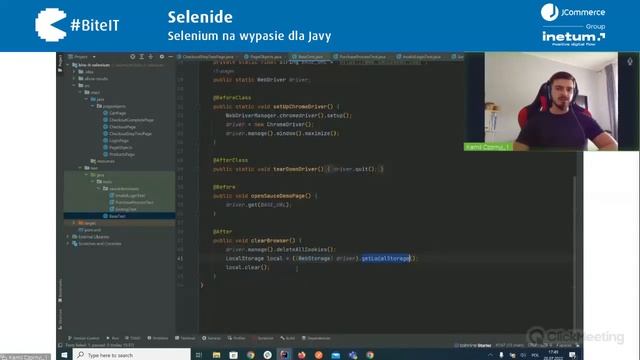Open CheckoutCompletePage in the project tree
Screen dimensions: 640x360
coord(129,120)
